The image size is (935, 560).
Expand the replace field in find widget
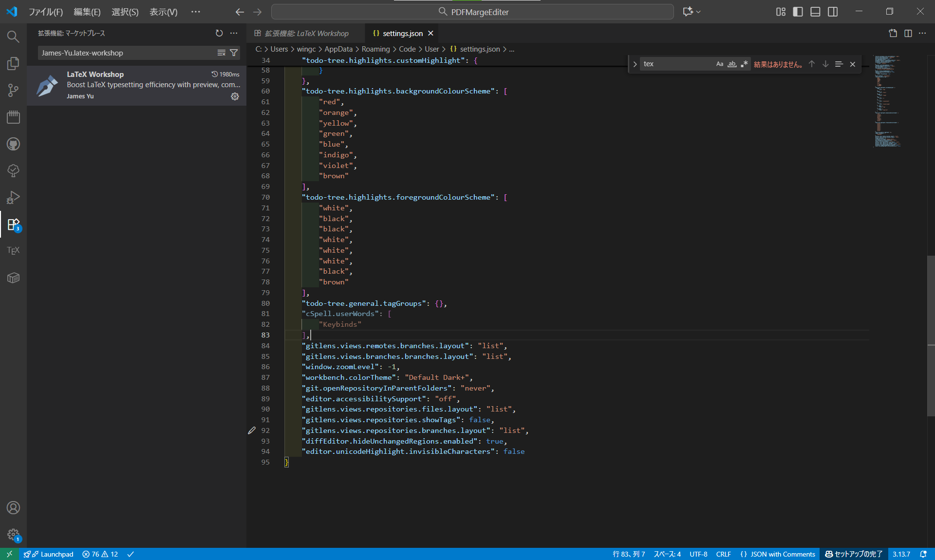(635, 64)
